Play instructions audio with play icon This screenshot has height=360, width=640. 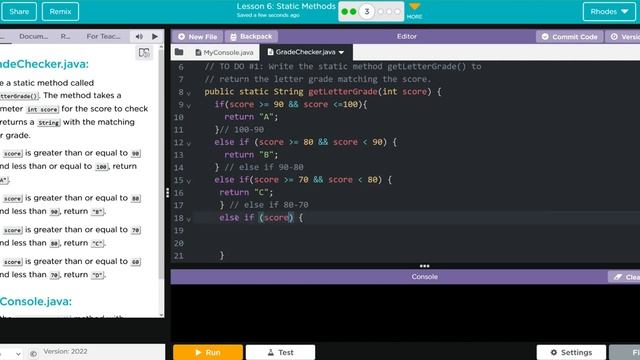coord(155,36)
